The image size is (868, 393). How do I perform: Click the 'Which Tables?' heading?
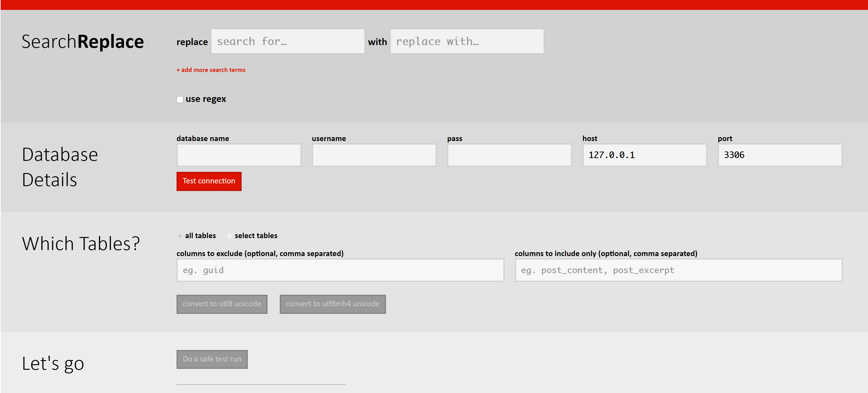[81, 243]
